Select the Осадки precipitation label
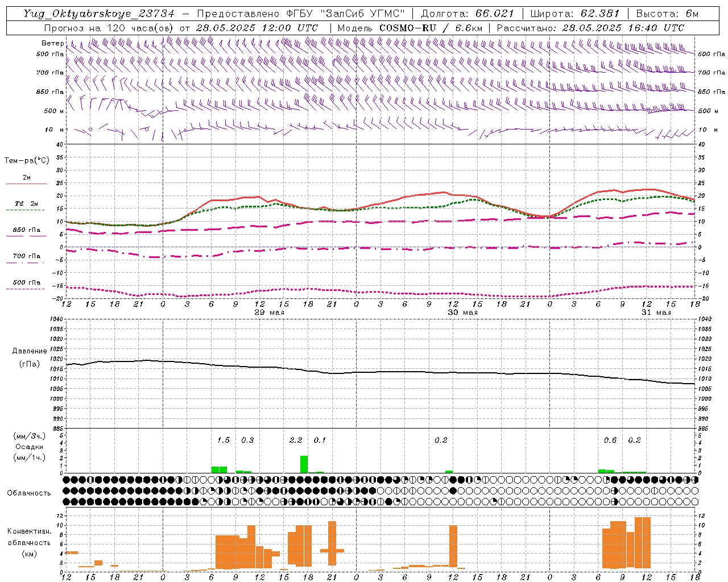Screen dimensions: 728x582 [x=30, y=447]
